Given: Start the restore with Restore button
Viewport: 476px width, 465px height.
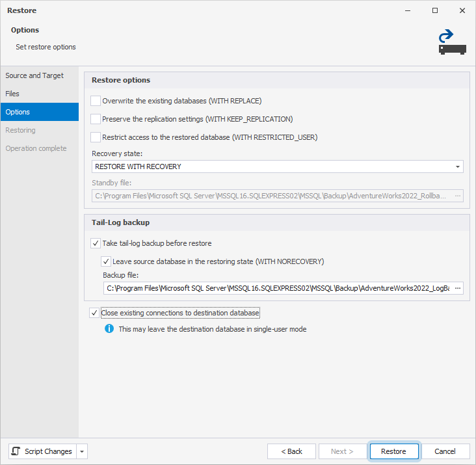Looking at the screenshot, I should pos(393,451).
